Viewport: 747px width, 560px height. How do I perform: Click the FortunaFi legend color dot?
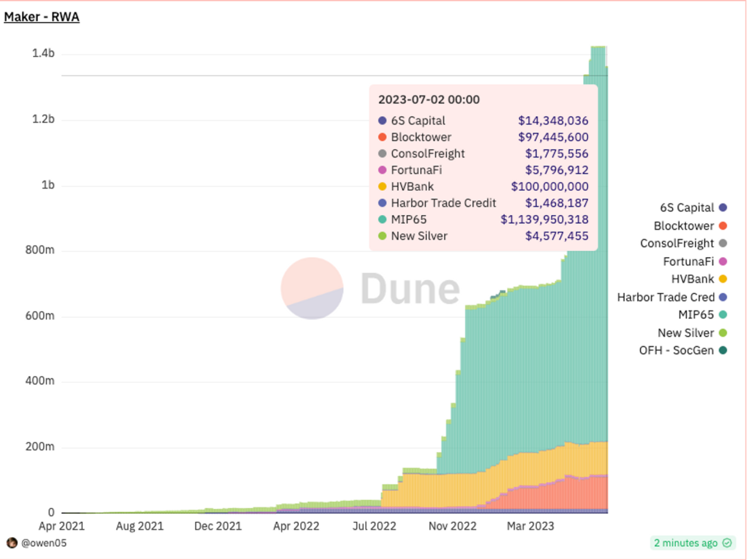[x=723, y=261]
